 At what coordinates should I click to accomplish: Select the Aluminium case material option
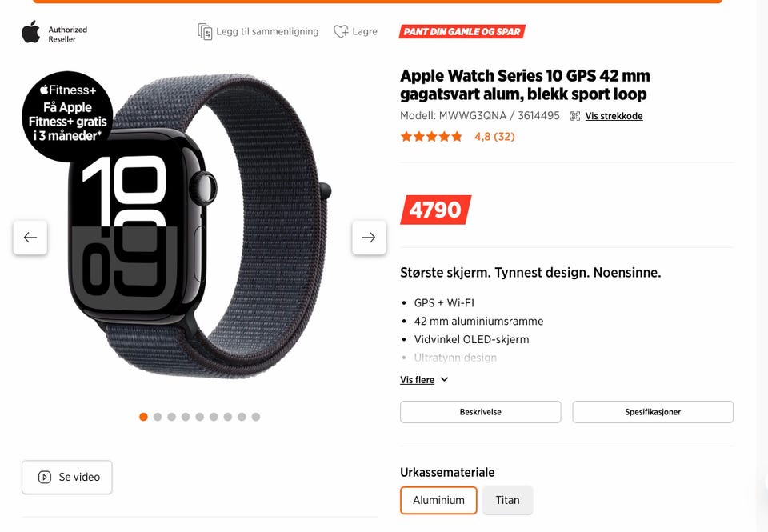[x=438, y=500]
